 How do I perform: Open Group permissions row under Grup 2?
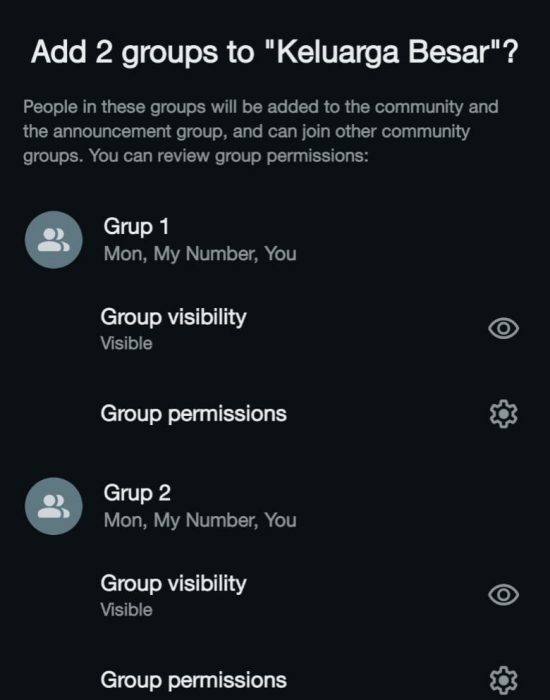point(286,680)
